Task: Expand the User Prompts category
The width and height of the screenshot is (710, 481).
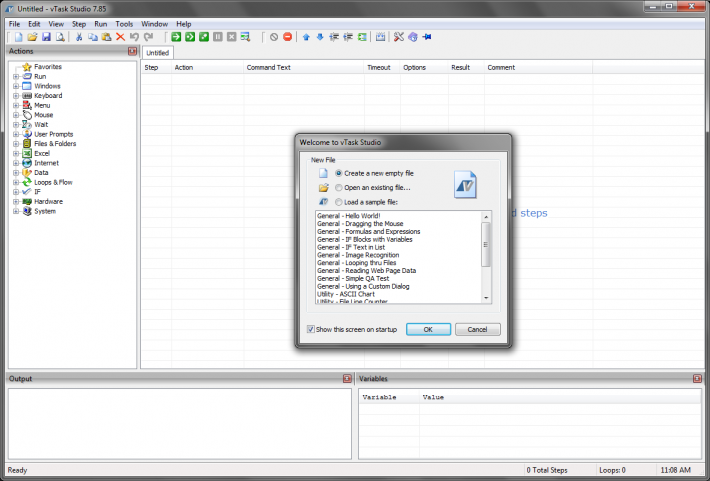Action: point(16,134)
